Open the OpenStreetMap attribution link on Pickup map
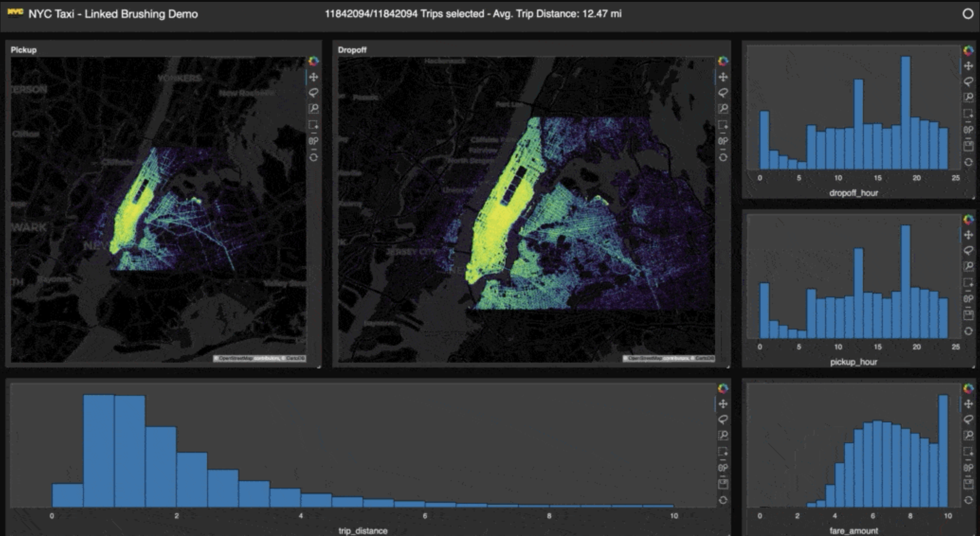The height and width of the screenshot is (536, 980). [x=236, y=358]
